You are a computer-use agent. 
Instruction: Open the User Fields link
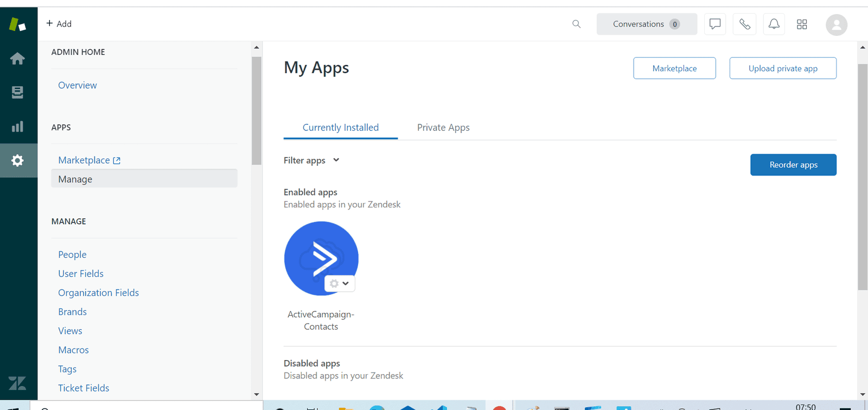click(x=81, y=274)
